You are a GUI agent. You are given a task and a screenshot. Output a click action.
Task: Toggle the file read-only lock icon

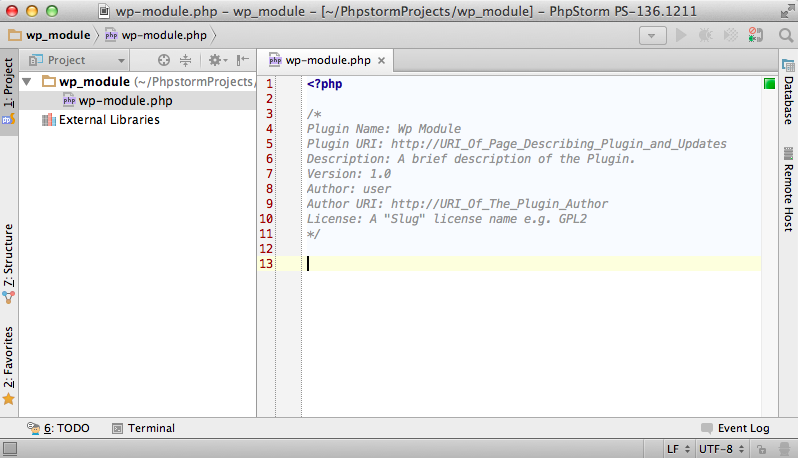tap(761, 449)
